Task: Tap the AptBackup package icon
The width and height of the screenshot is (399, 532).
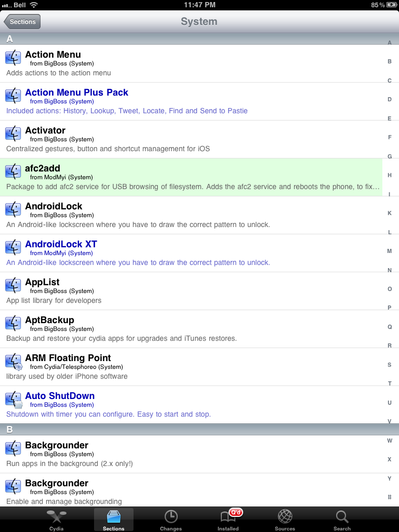Action: [13, 323]
